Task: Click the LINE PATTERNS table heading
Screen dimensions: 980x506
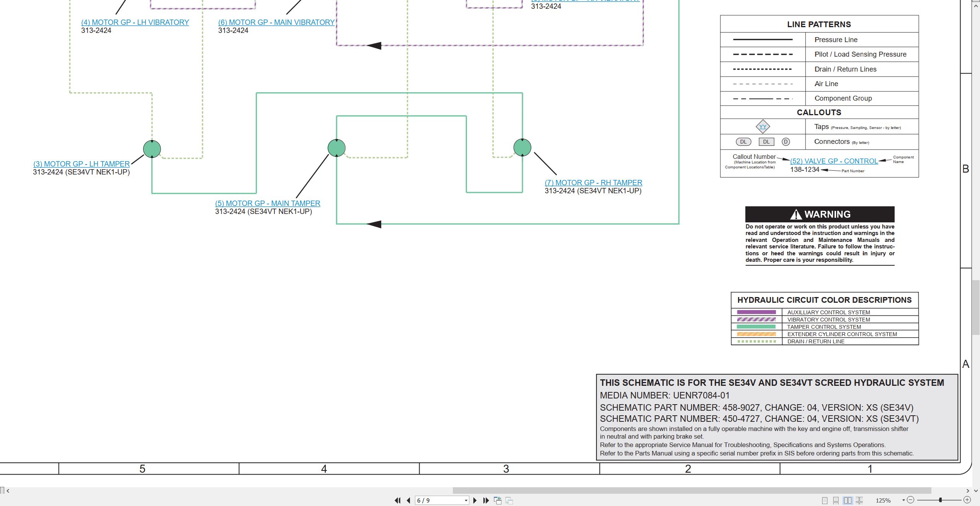Action: point(819,24)
